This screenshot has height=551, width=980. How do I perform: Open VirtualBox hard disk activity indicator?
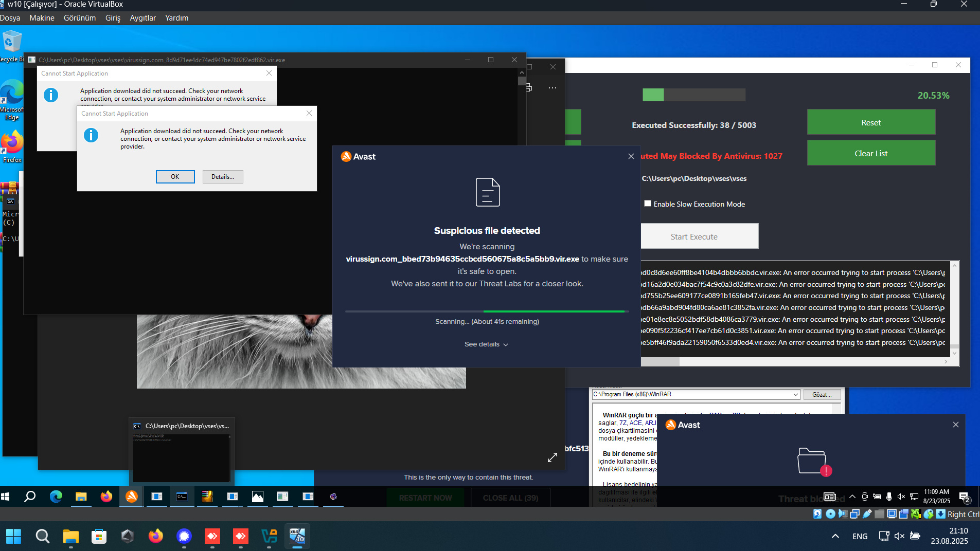click(x=817, y=514)
